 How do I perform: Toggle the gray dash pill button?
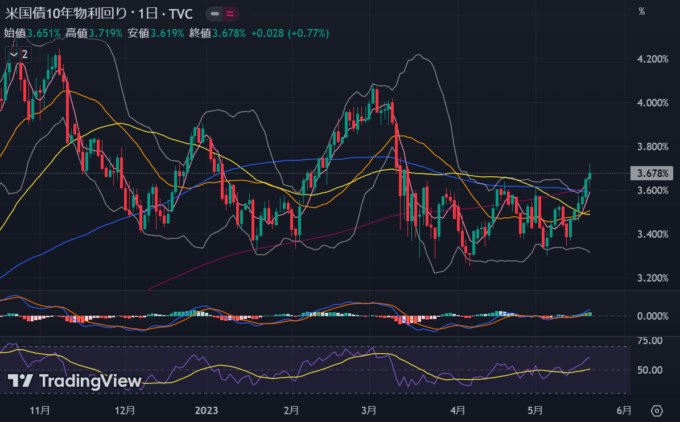coord(213,15)
